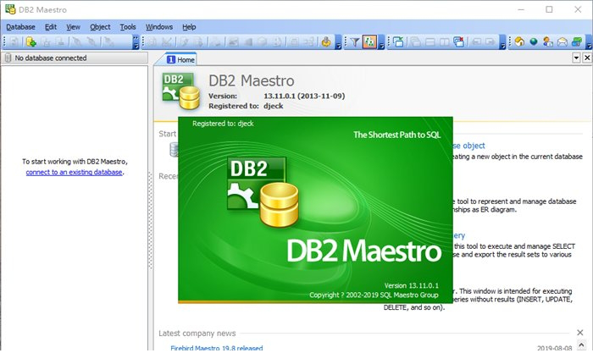Click the DB2 Maestro title bar app icon
Image resolution: width=593 pixels, height=364 pixels.
point(10,9)
